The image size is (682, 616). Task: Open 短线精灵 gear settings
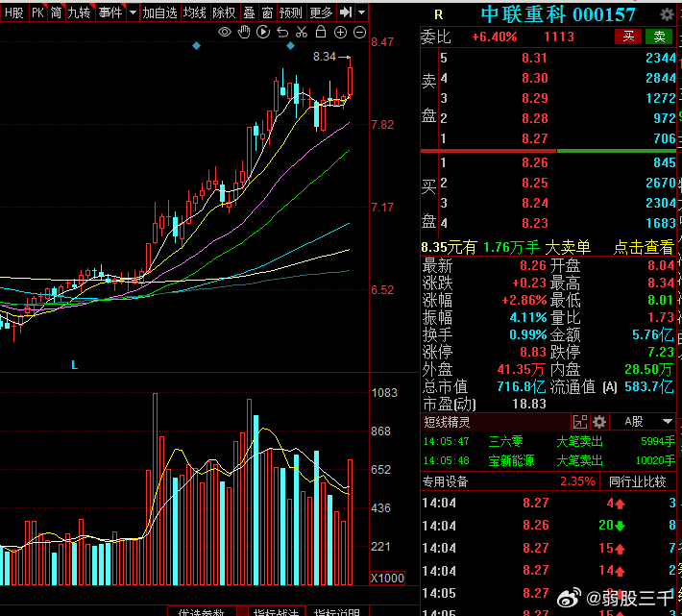point(599,422)
